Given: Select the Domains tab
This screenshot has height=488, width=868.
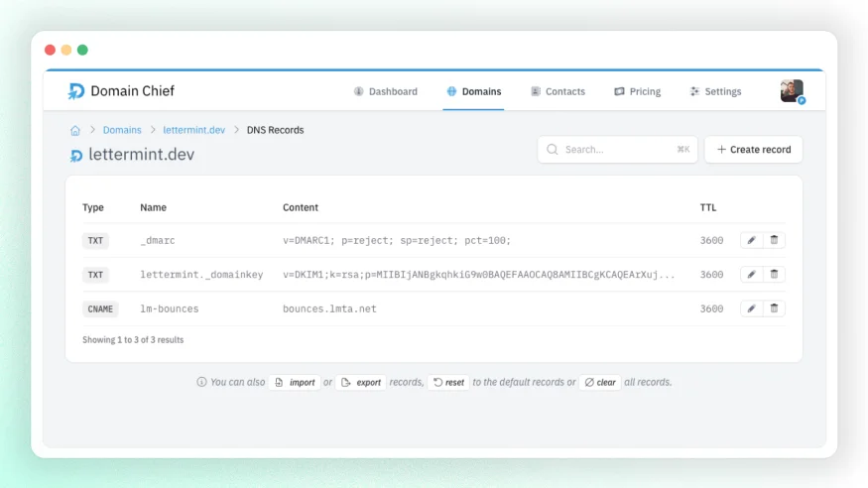Looking at the screenshot, I should [474, 91].
